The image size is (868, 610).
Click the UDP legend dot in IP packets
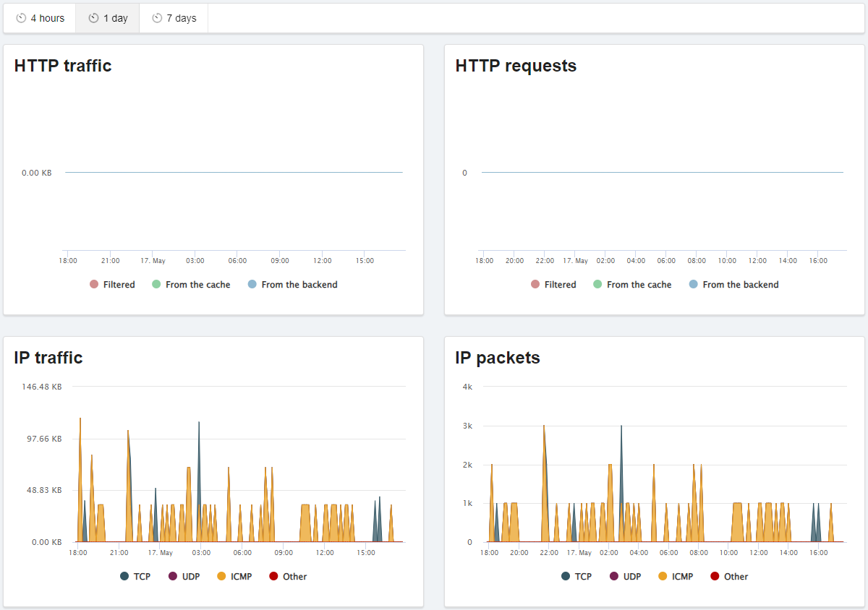coord(615,577)
